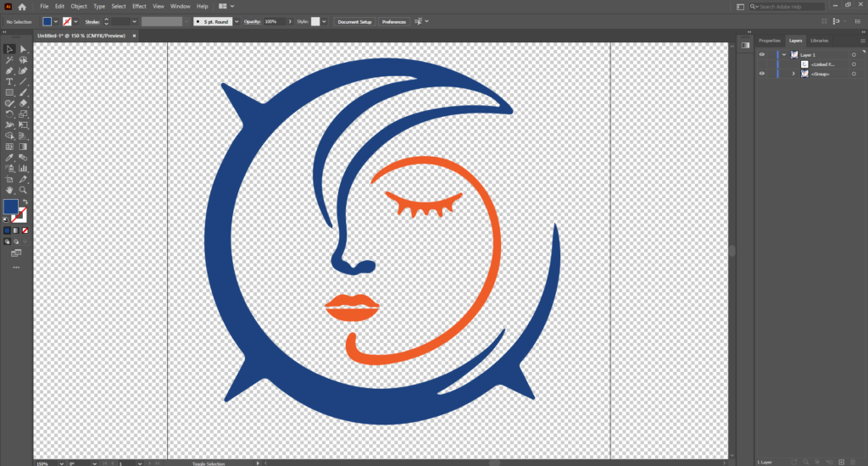
Task: Choose the Lasso tool
Action: point(23,60)
